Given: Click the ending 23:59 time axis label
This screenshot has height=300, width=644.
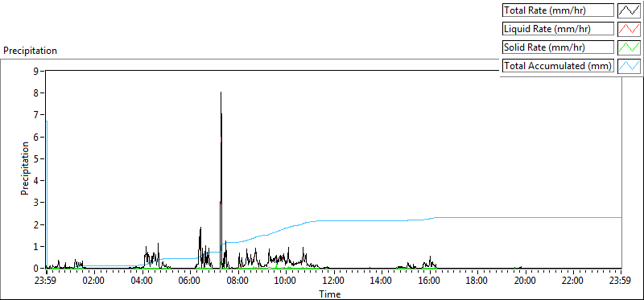Looking at the screenshot, I should coord(621,282).
